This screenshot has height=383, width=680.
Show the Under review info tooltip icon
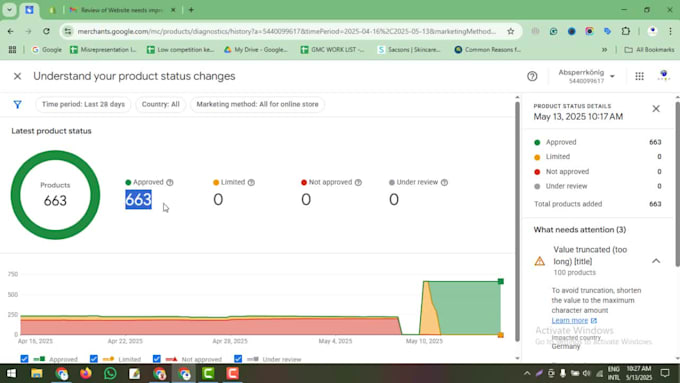(444, 183)
